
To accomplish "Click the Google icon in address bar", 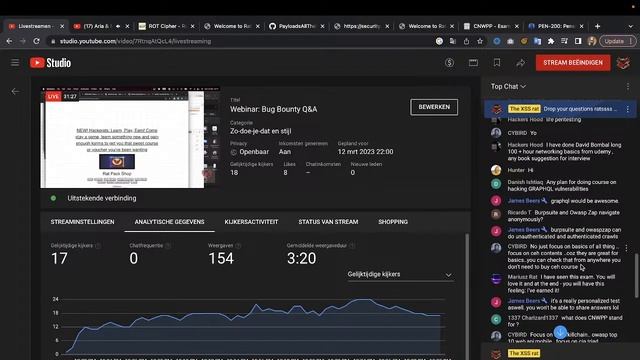I will click(439, 41).
